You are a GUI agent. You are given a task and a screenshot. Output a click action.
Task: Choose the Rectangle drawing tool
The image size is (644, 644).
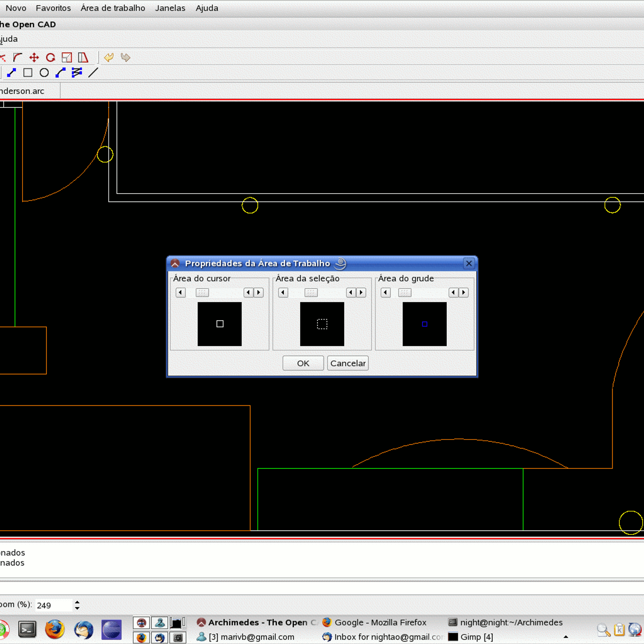pos(28,72)
